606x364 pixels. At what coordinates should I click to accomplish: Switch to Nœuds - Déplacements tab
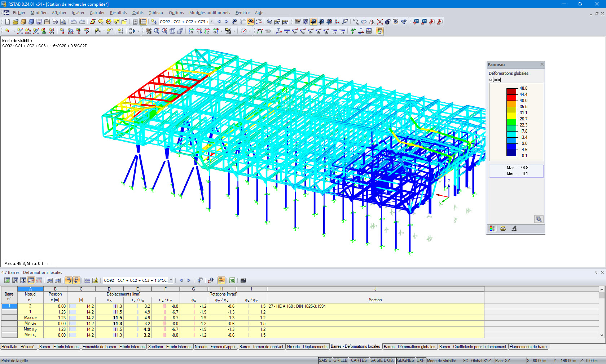coord(307,347)
